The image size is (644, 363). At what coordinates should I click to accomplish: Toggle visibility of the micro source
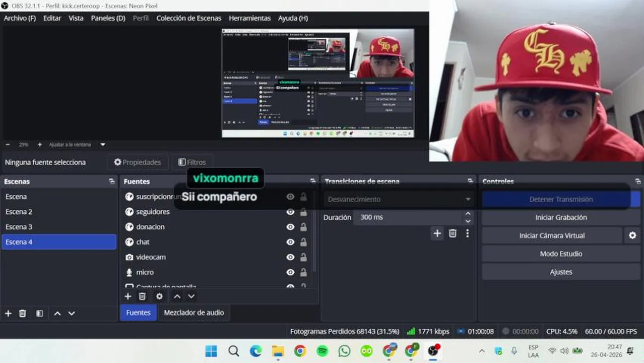click(x=290, y=272)
